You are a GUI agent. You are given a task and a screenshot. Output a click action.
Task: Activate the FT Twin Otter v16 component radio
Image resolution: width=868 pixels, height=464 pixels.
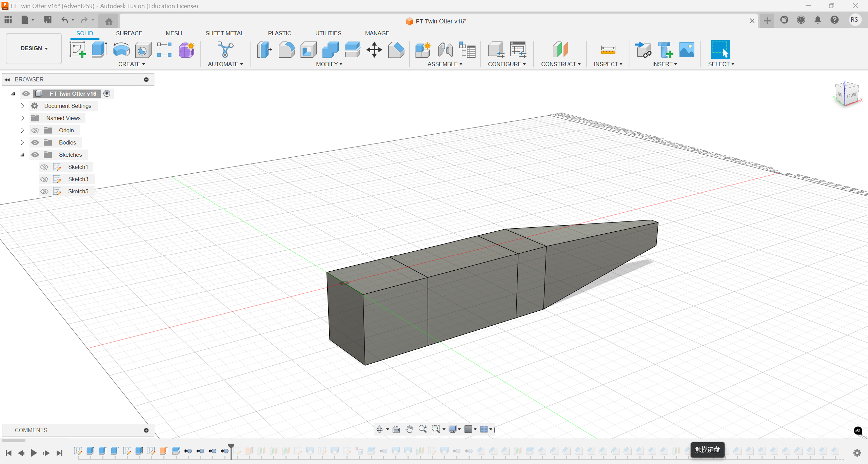click(107, 93)
